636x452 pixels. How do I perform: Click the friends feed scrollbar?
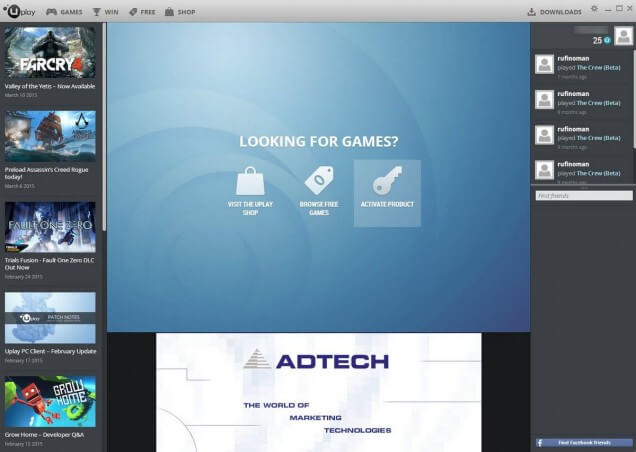coord(634,99)
